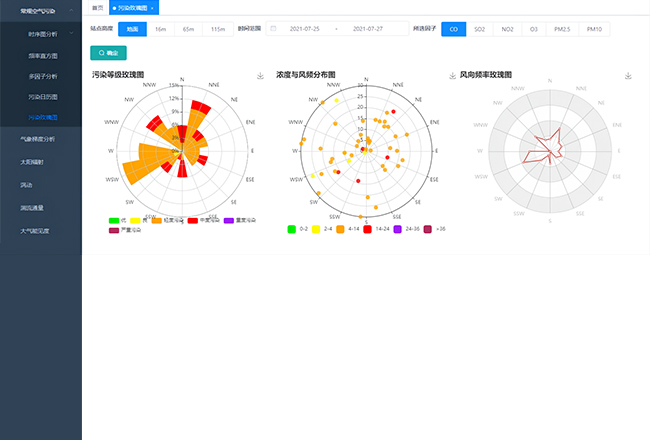
Task: Toggle the red 14-24 legend swatch
Action: [368, 229]
